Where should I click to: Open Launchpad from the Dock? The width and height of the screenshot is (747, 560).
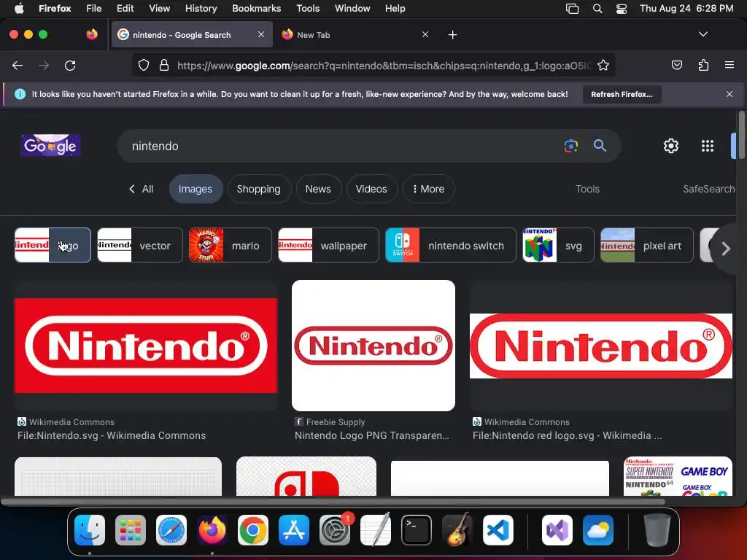click(x=131, y=530)
